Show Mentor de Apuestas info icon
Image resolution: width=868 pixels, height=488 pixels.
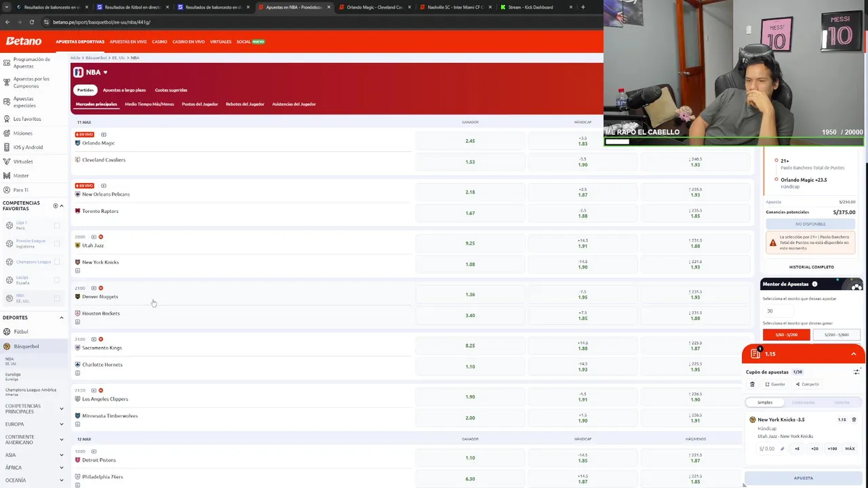814,284
